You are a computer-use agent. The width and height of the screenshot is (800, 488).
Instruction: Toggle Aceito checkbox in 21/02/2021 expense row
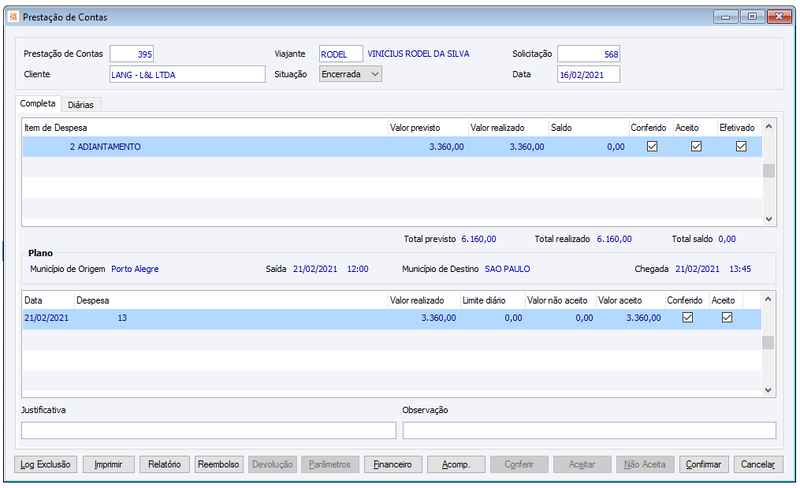pos(727,318)
